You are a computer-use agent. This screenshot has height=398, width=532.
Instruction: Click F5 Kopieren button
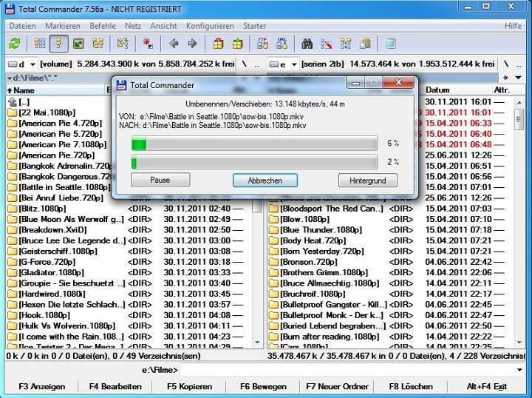(189, 386)
